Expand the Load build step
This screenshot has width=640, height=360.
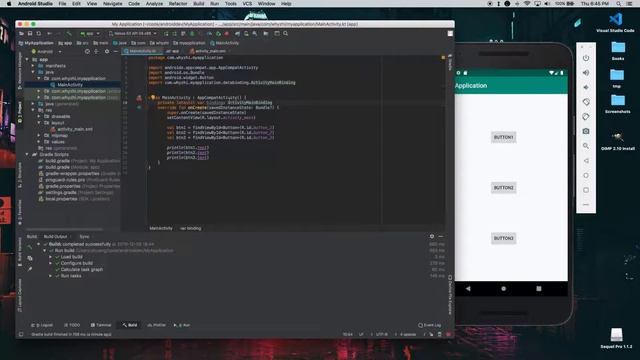[x=50, y=257]
